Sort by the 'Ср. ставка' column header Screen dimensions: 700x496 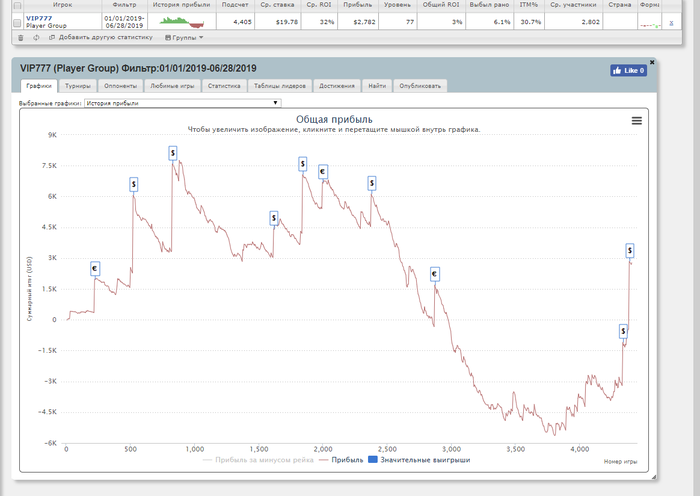277,5
